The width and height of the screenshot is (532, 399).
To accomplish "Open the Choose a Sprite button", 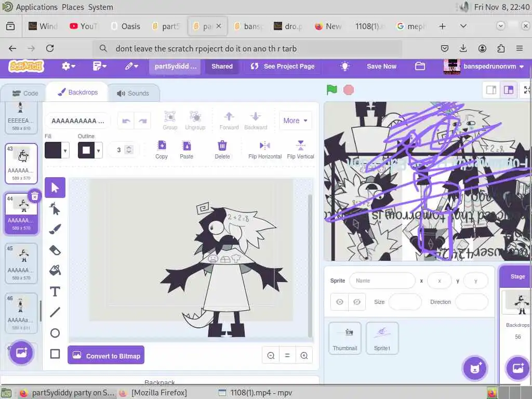I will pos(475,368).
